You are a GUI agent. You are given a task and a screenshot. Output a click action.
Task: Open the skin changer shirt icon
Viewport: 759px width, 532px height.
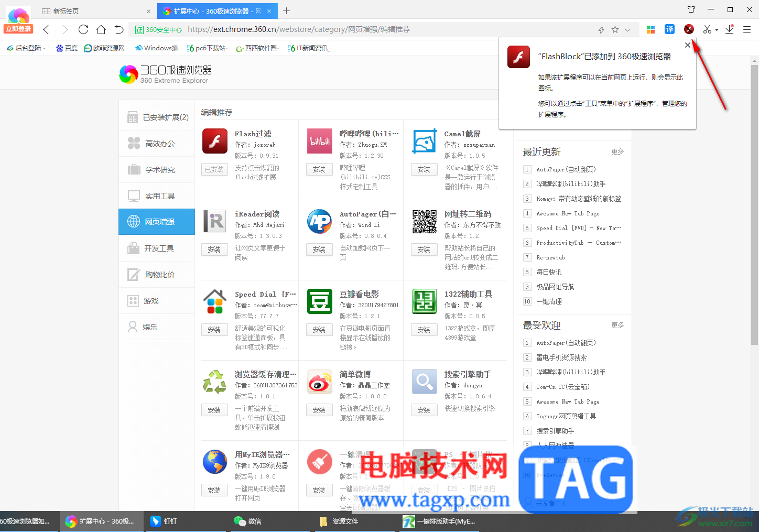[x=691, y=9]
